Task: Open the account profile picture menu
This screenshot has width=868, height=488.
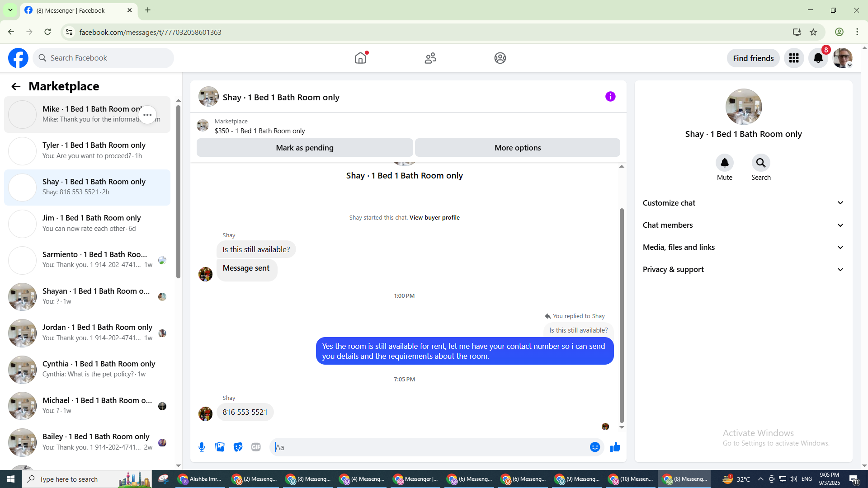Action: click(x=843, y=58)
